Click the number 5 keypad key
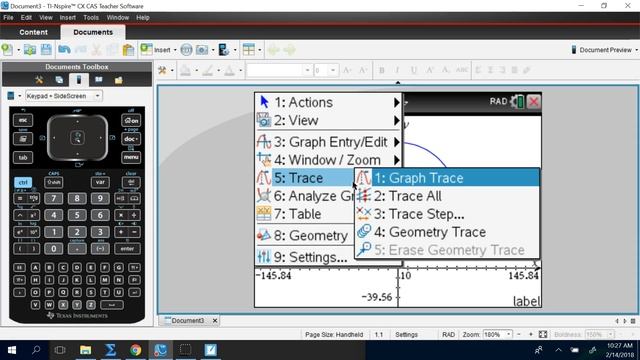The width and height of the screenshot is (640, 360). (x=77, y=215)
